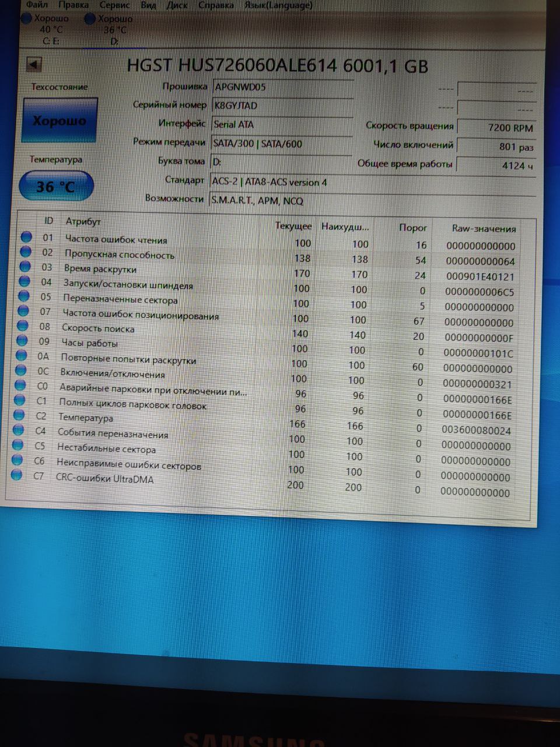This screenshot has width=560, height=747.
Task: Select the row text Частота ошибок чтения
Action: tap(116, 240)
